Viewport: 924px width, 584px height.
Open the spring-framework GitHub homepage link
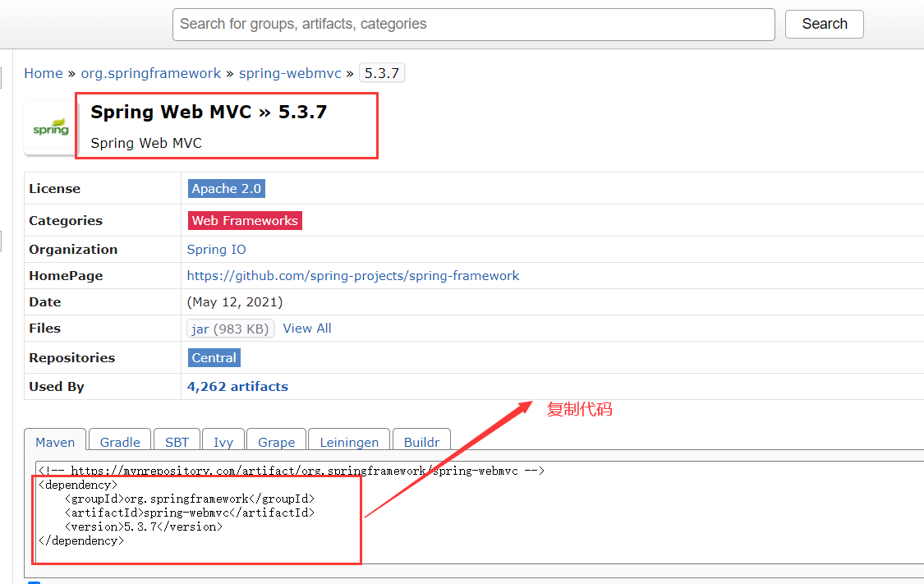[353, 275]
